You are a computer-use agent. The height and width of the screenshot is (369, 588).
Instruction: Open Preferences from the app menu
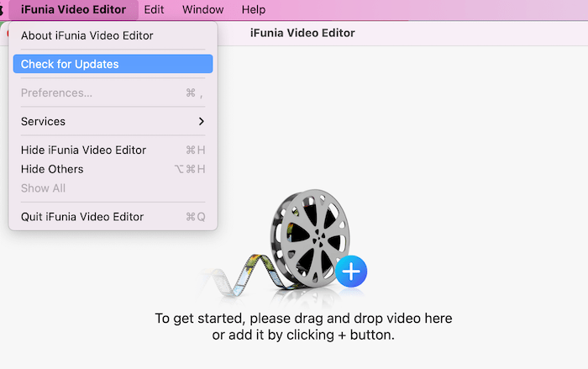pyautogui.click(x=56, y=92)
